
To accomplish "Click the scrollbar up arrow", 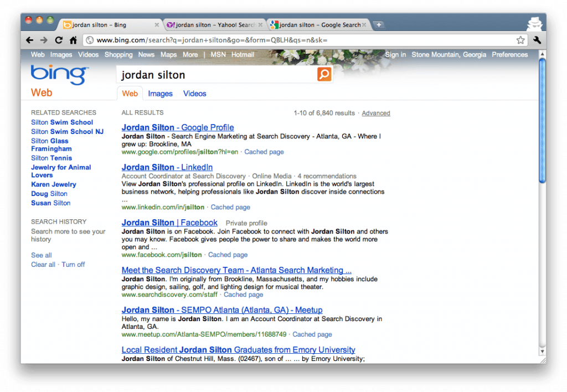I will point(542,54).
